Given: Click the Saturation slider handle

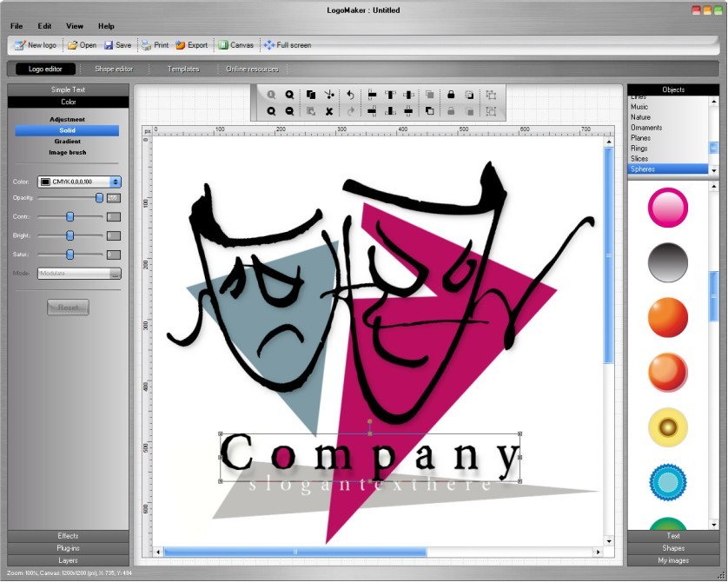Looking at the screenshot, I should (70, 255).
